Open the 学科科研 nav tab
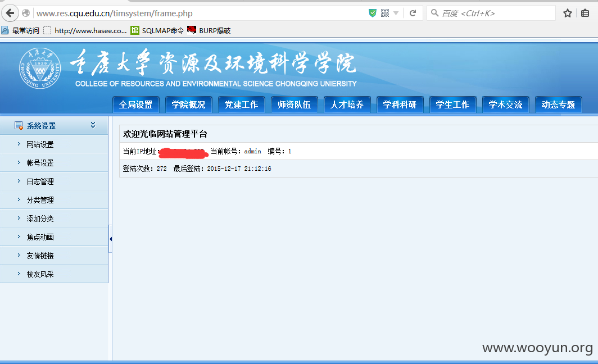 tap(400, 104)
